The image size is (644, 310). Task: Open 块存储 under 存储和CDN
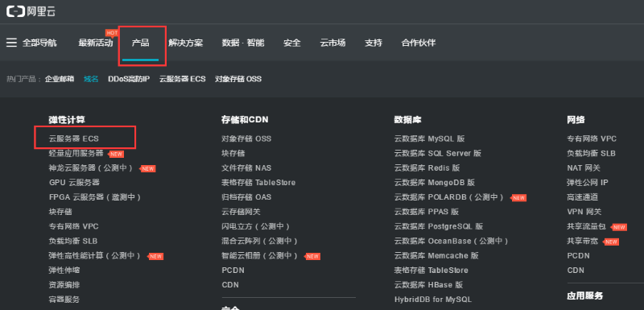tap(233, 154)
